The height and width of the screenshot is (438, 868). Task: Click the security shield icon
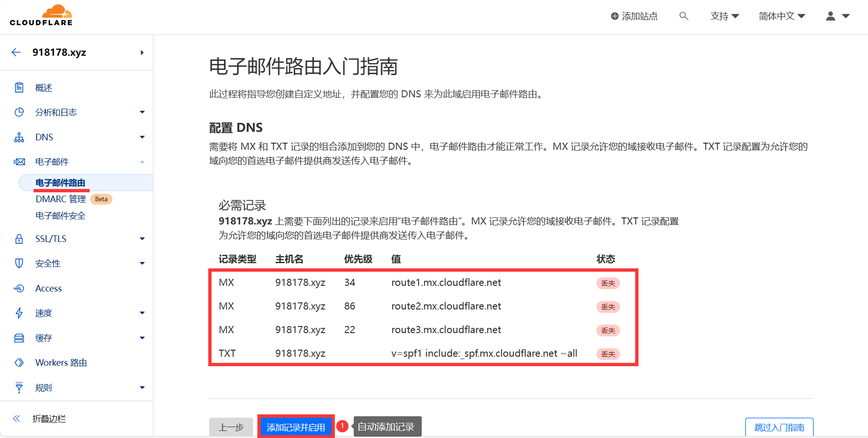pos(19,263)
